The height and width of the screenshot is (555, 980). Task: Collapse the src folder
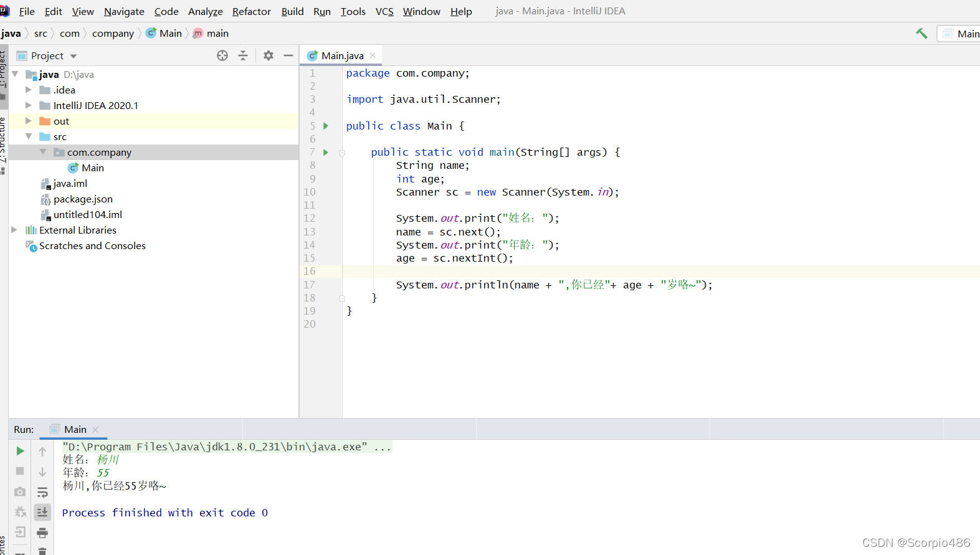click(x=29, y=136)
